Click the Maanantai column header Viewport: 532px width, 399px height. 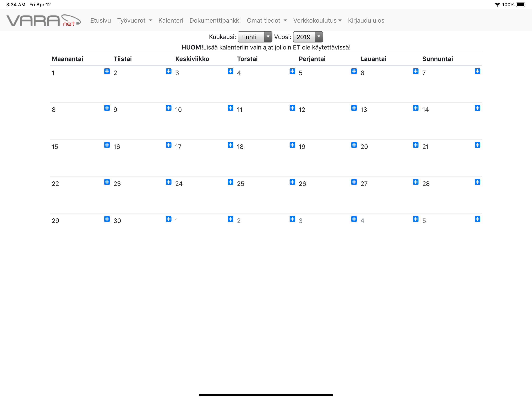click(67, 59)
